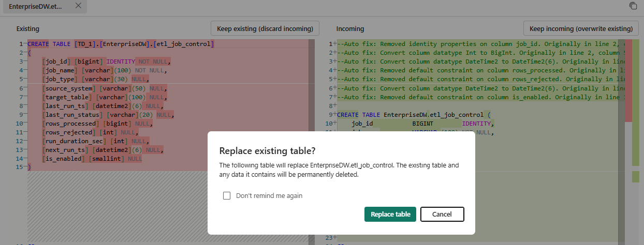Screen dimensions: 644x245
Task: Close the EnterpriseDW.et... tab
Action: pos(78,6)
